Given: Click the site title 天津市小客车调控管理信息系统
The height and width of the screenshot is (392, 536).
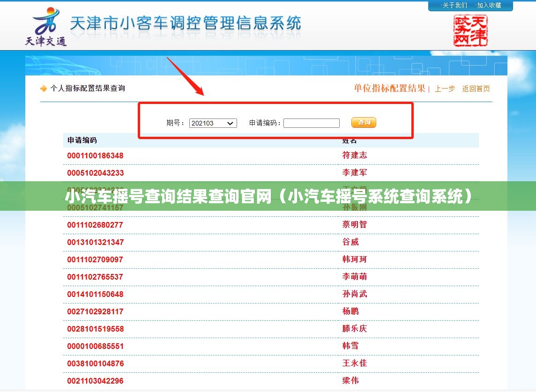Looking at the screenshot, I should pos(185,23).
